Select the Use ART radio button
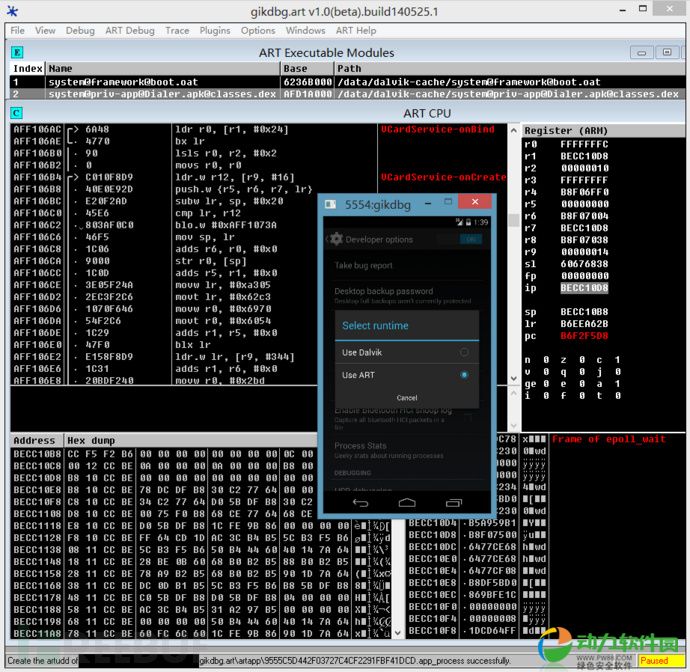The height and width of the screenshot is (672, 690). tap(464, 375)
